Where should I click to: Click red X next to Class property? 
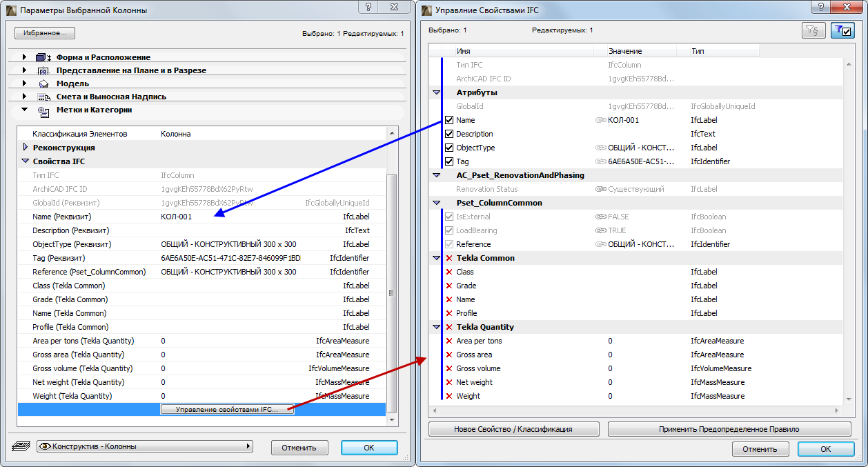[x=449, y=272]
